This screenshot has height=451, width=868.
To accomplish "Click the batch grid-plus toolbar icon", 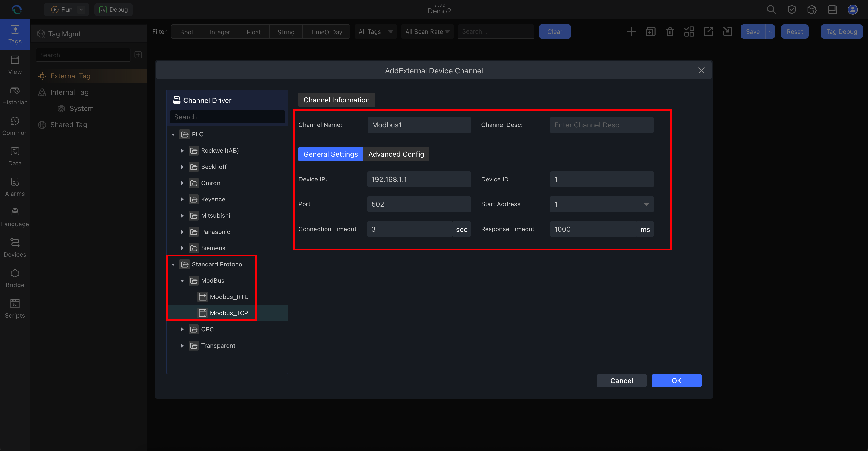I will tap(689, 32).
